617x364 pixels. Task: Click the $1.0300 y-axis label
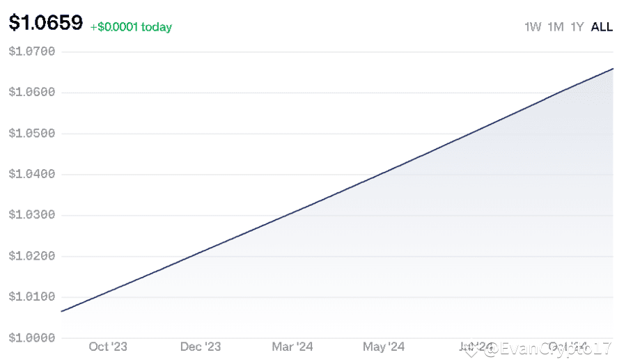pyautogui.click(x=31, y=215)
